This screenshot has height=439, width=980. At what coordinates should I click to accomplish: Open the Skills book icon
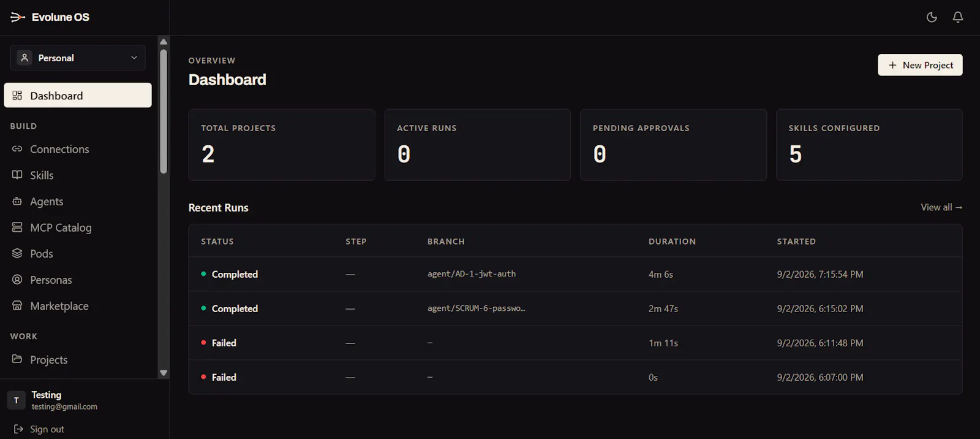click(17, 175)
